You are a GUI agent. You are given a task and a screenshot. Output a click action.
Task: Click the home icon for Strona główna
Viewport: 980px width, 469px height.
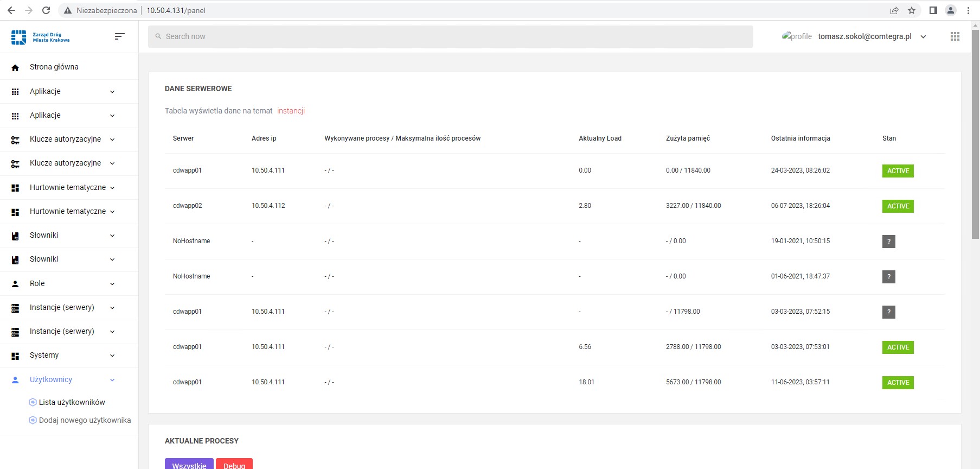tap(15, 67)
